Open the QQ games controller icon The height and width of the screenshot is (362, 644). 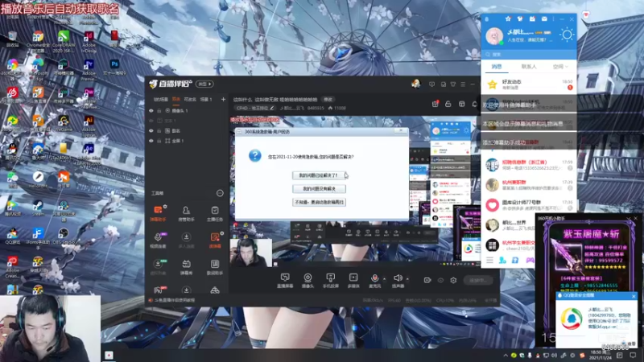(x=530, y=260)
